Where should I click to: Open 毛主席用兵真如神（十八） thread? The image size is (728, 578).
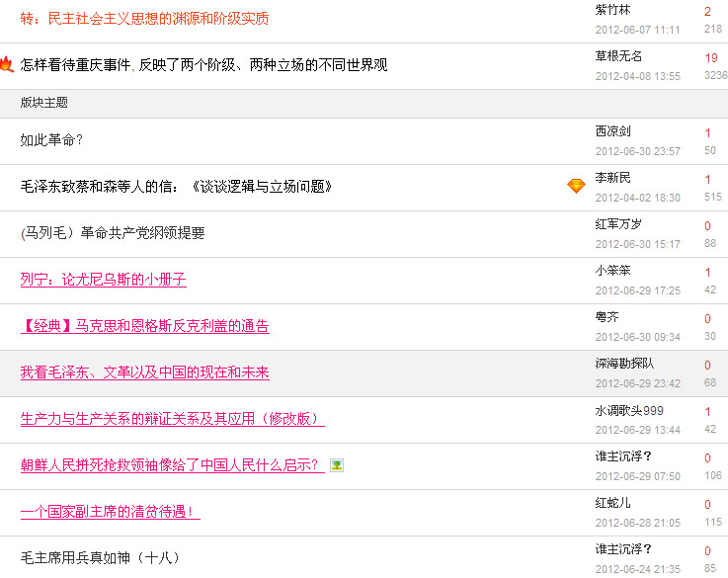pyautogui.click(x=100, y=558)
